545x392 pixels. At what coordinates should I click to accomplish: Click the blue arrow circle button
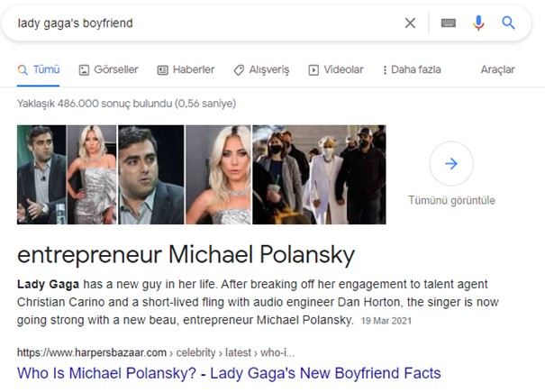[451, 163]
